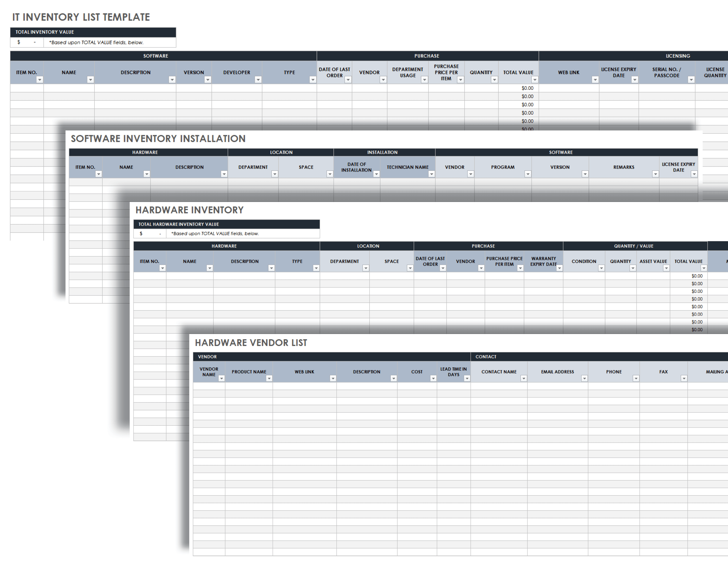Open the DESCRIPTION filter in Software Installation sheet
Screen dimensions: 728x563
(x=224, y=174)
